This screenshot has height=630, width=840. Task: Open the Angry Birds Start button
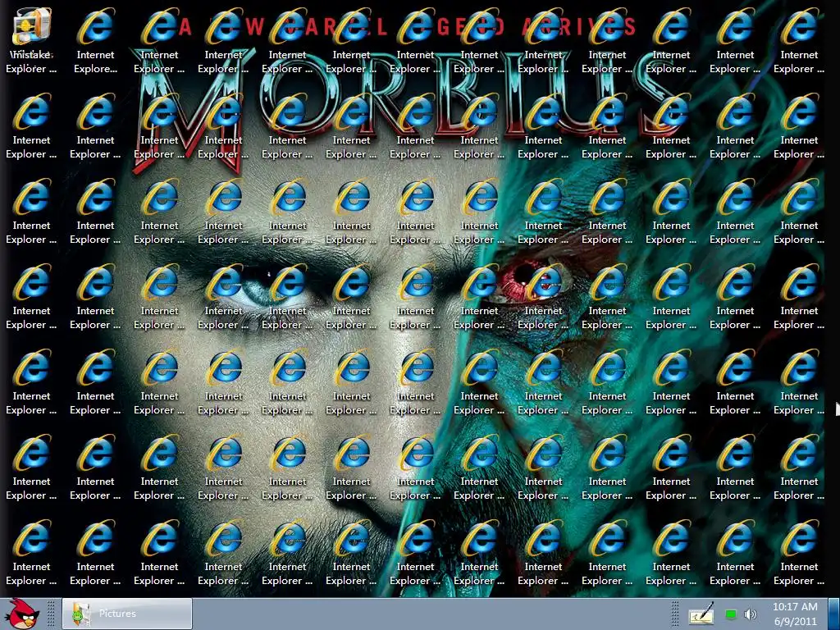click(21, 614)
